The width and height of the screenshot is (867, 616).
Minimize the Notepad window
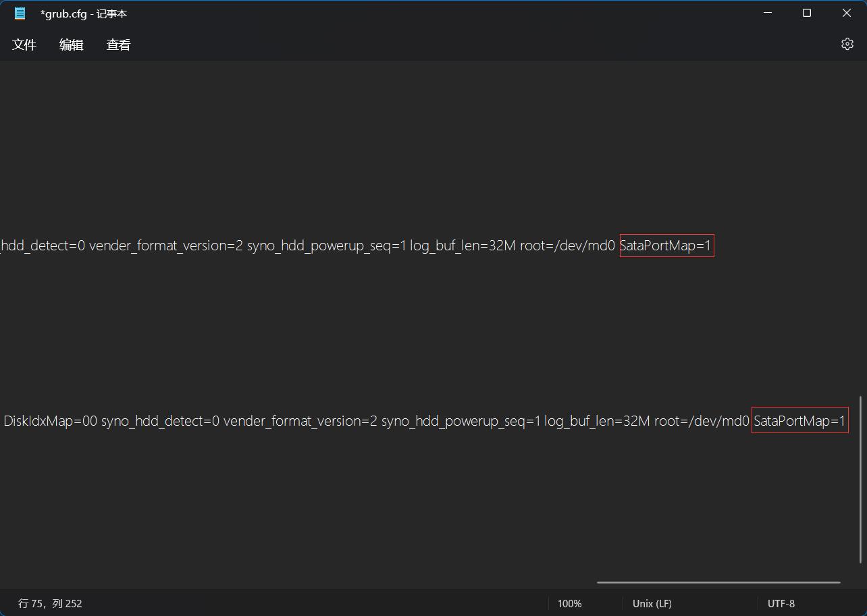tap(768, 13)
